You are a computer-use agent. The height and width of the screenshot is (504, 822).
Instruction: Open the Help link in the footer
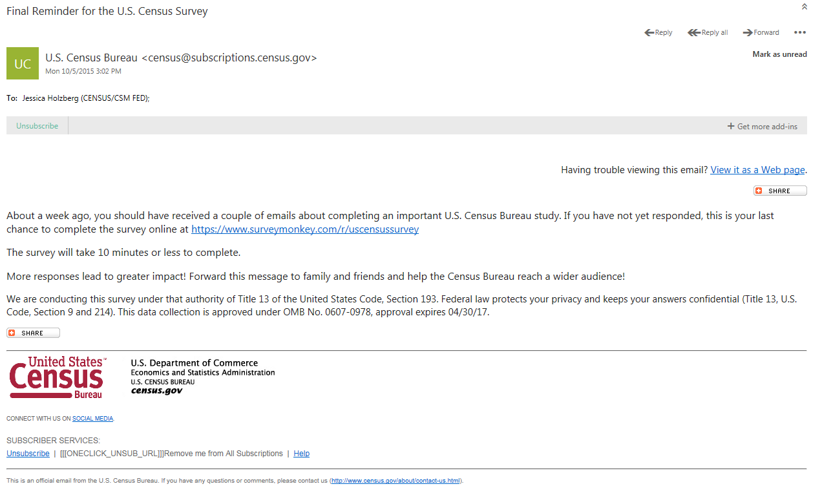point(301,454)
